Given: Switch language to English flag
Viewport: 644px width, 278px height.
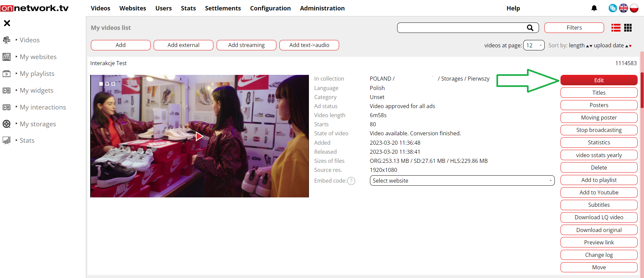Looking at the screenshot, I should (623, 8).
